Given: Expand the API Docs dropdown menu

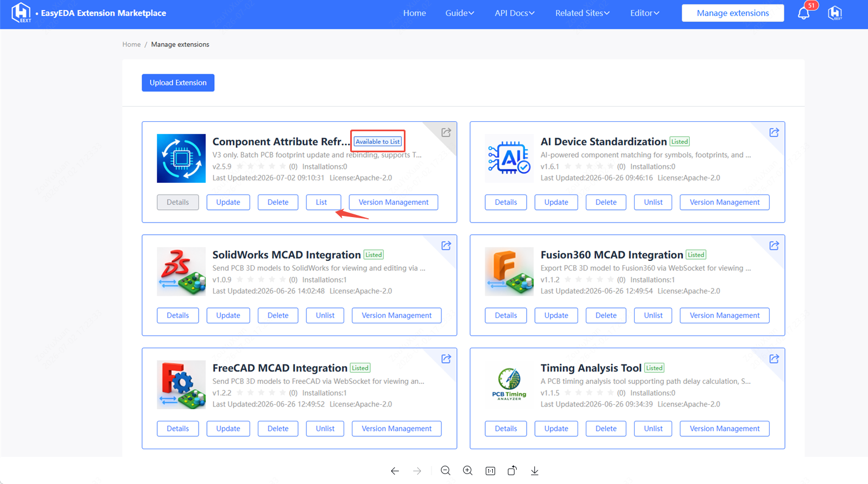Looking at the screenshot, I should 514,13.
